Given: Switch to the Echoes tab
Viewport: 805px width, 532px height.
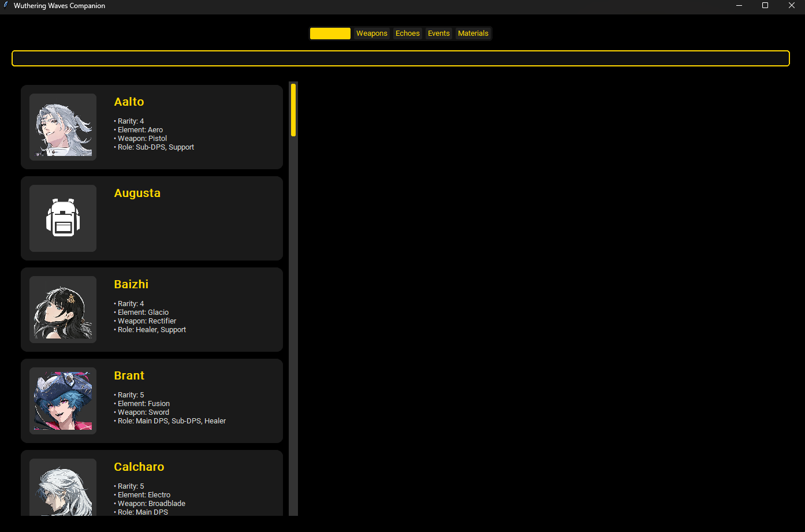Looking at the screenshot, I should pos(407,34).
